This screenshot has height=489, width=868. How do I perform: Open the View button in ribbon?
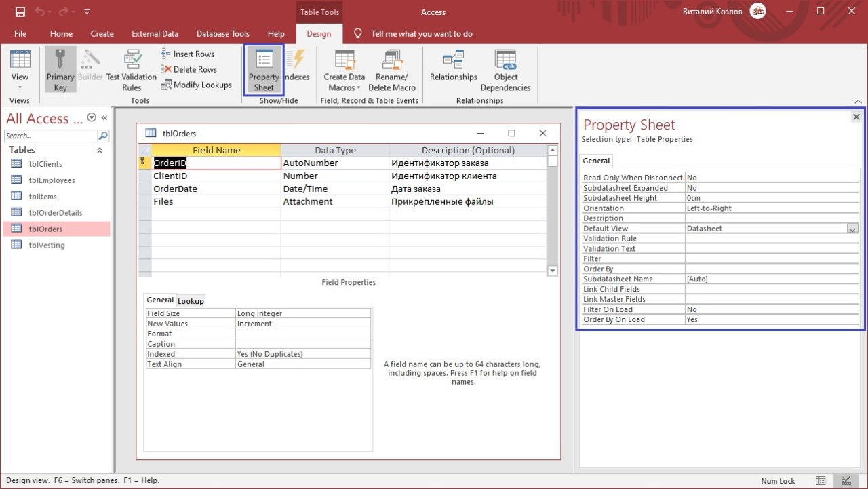(20, 71)
